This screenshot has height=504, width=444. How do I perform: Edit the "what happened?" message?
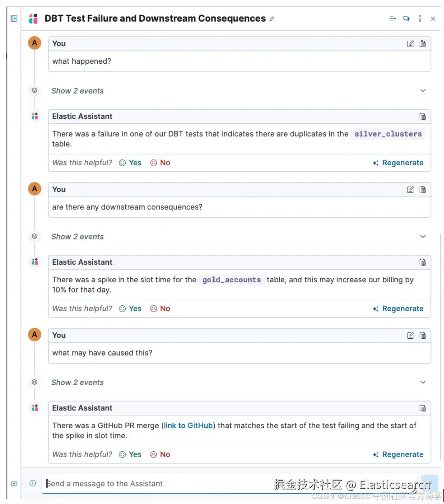pyautogui.click(x=411, y=44)
